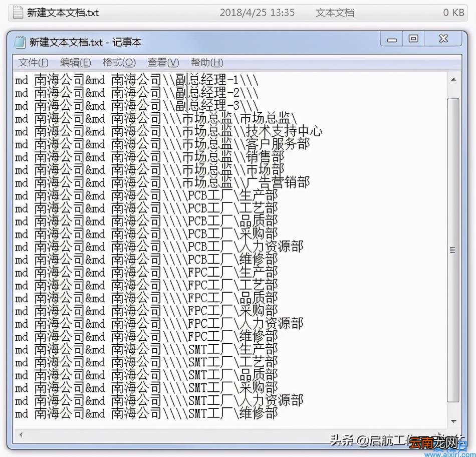Minimize the Notepad window
This screenshot has width=476, height=457.
point(392,39)
